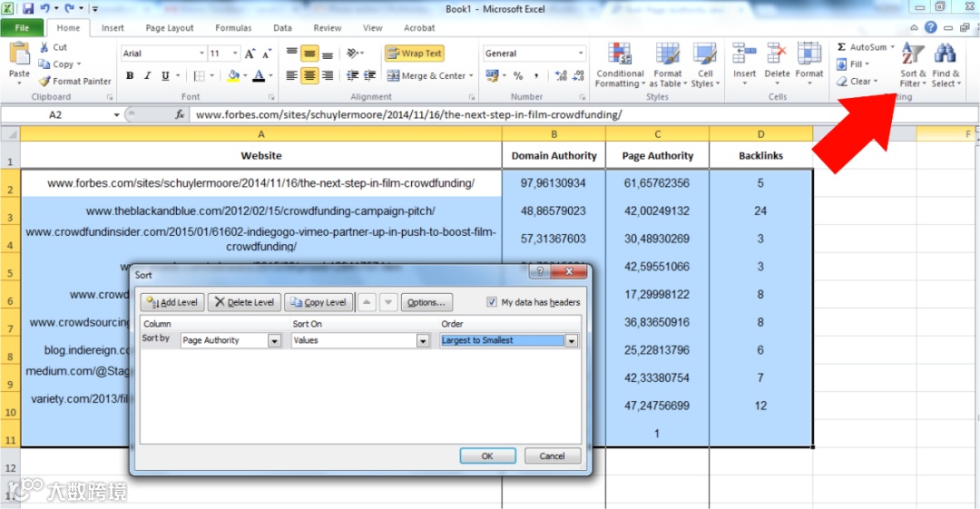
Task: Click Insert cells icon
Action: click(744, 55)
